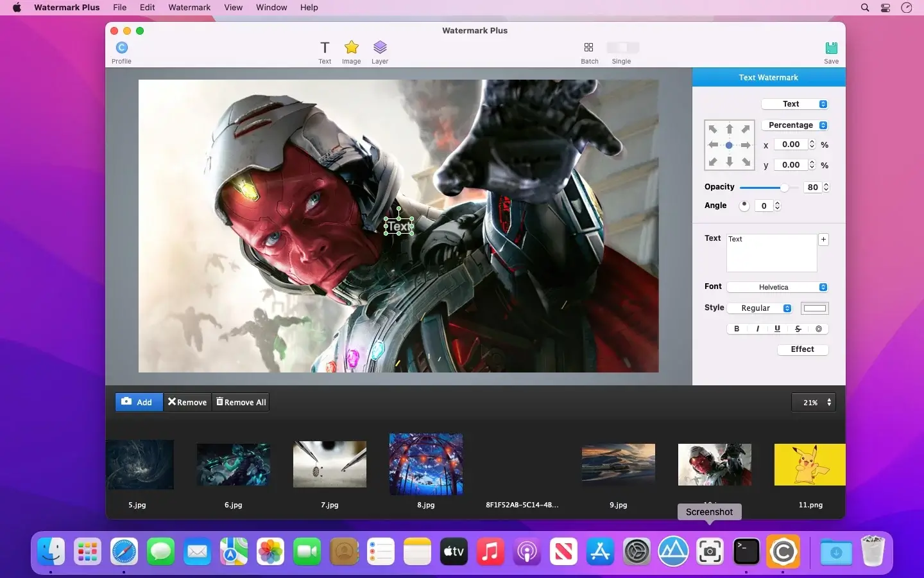This screenshot has width=924, height=578.
Task: Open the File menu
Action: pos(120,8)
